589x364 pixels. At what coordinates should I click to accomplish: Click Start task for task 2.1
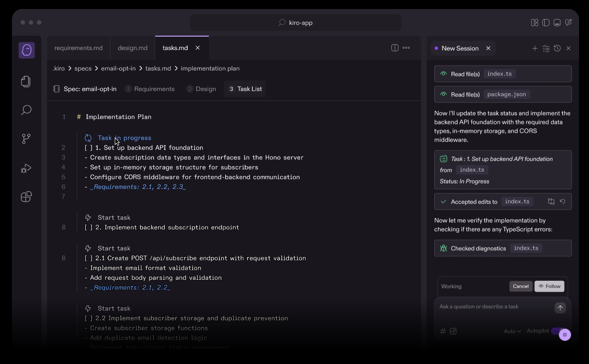coord(114,248)
